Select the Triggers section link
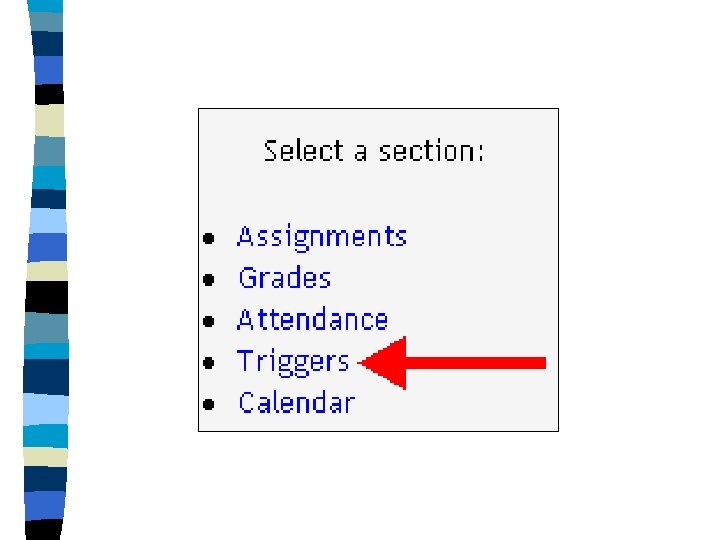The width and height of the screenshot is (720, 540). click(293, 362)
